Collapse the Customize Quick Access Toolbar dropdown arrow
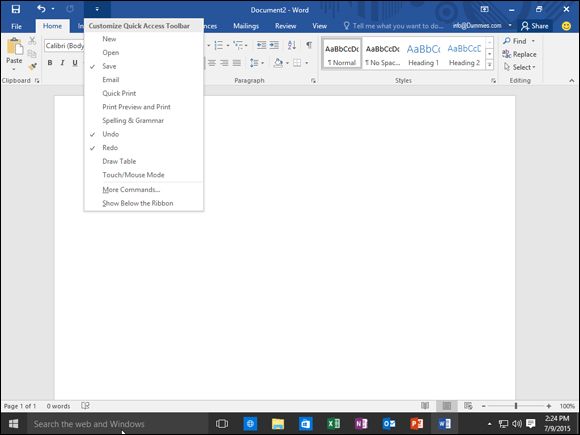This screenshot has width=580, height=435. [x=97, y=9]
